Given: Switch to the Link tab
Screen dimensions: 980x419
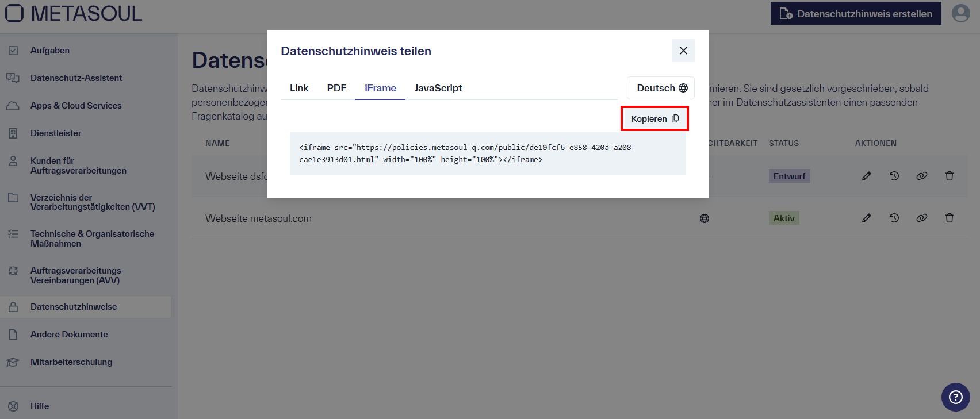Looking at the screenshot, I should 299,88.
